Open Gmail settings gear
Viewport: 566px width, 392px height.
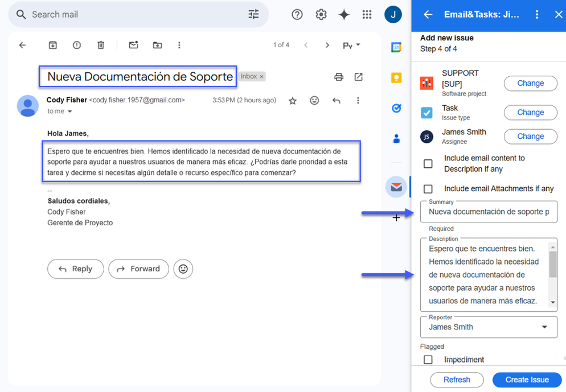point(321,15)
